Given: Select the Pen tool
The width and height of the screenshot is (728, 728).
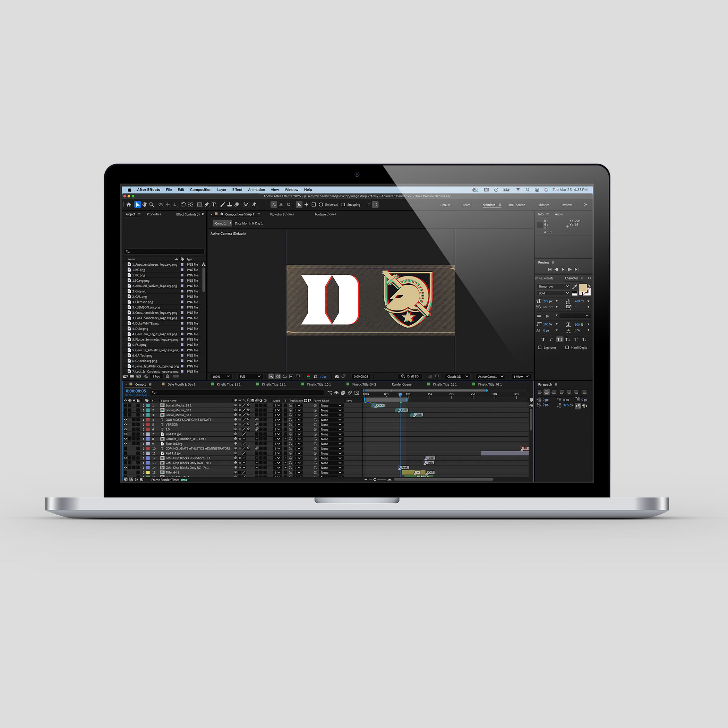Looking at the screenshot, I should tap(206, 205).
